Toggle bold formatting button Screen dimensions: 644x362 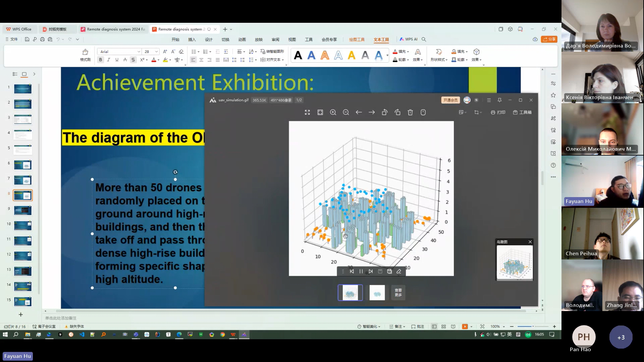tap(100, 60)
